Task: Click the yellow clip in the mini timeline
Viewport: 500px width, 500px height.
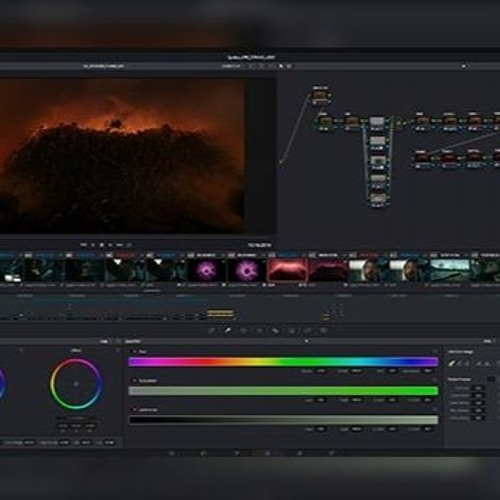Action: click(220, 313)
